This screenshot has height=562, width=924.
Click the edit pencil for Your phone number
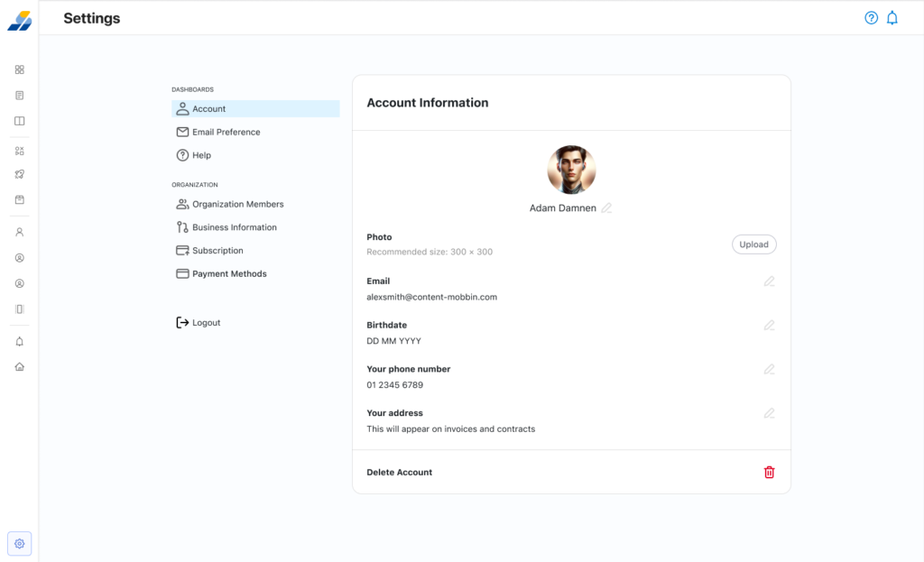point(769,369)
